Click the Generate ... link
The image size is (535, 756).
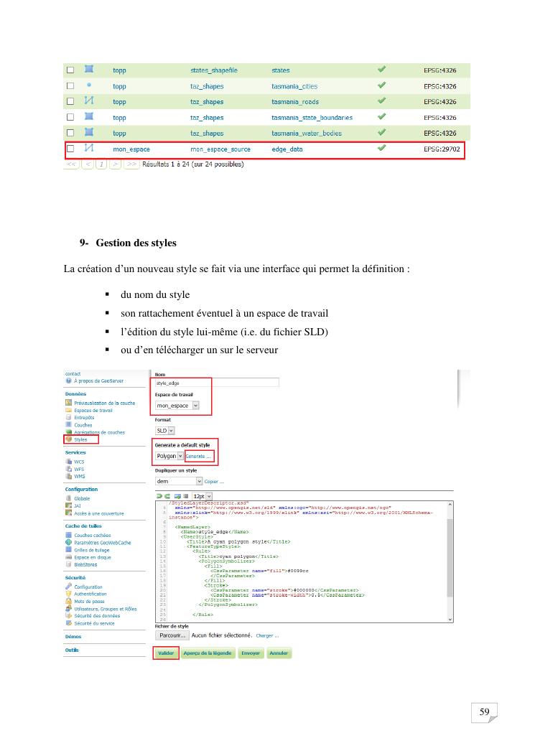[x=199, y=457]
